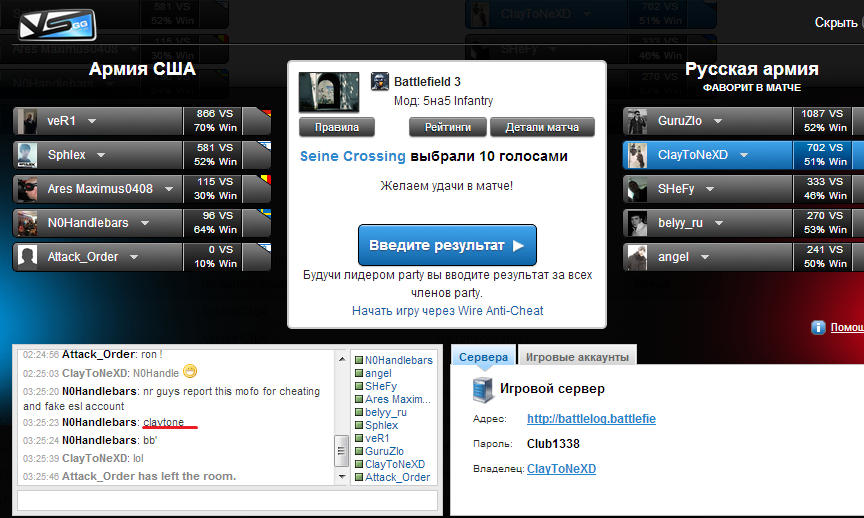This screenshot has width=864, height=518.
Task: Click veR1's country flag corner
Action: click(x=266, y=114)
